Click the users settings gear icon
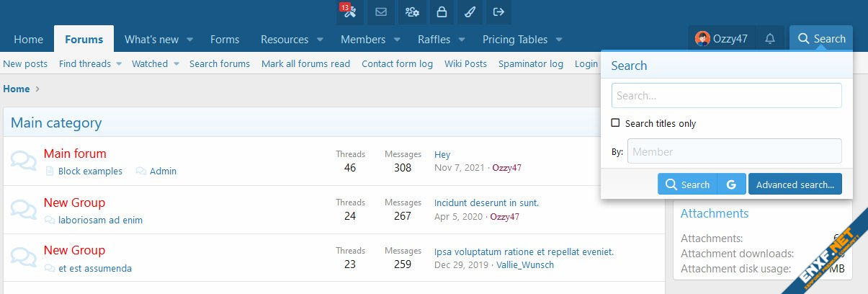868x294 pixels. point(412,12)
